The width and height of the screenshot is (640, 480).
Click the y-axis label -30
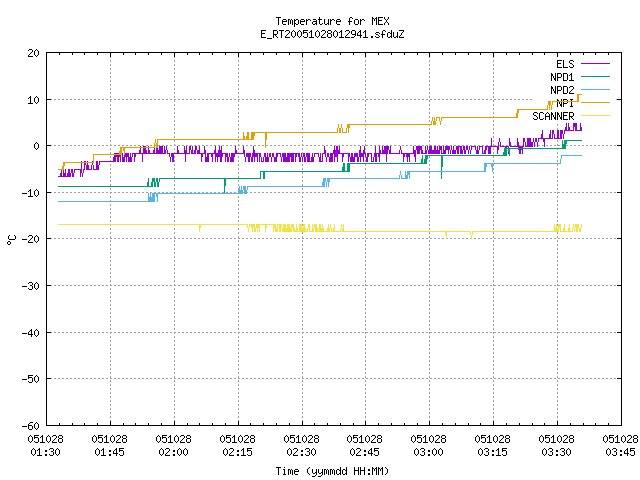(x=31, y=286)
